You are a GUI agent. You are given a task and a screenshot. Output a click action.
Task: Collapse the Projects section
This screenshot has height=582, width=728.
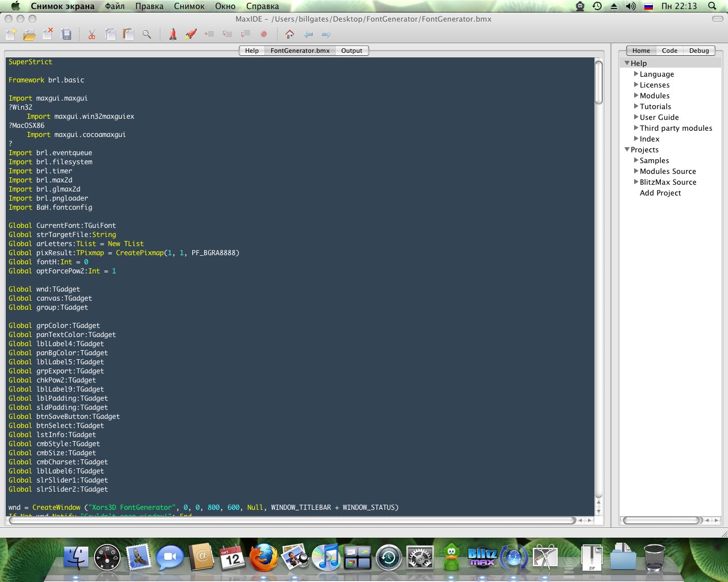pyautogui.click(x=627, y=149)
